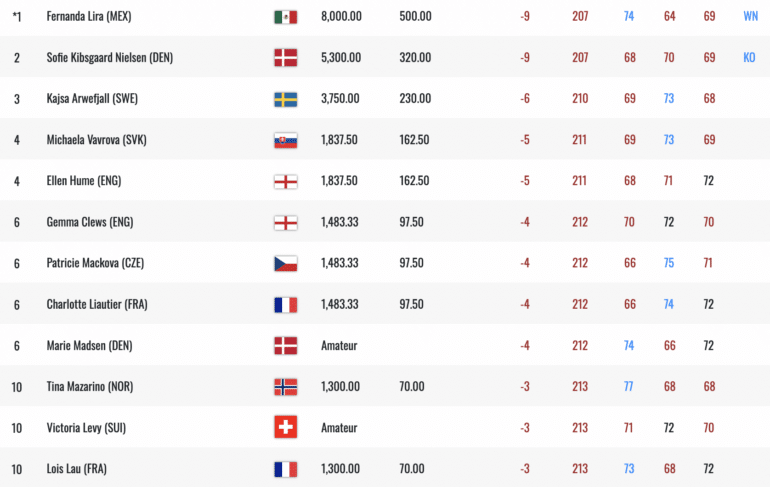Click the Slovakia flag icon
The width and height of the screenshot is (770, 487).
tap(285, 140)
